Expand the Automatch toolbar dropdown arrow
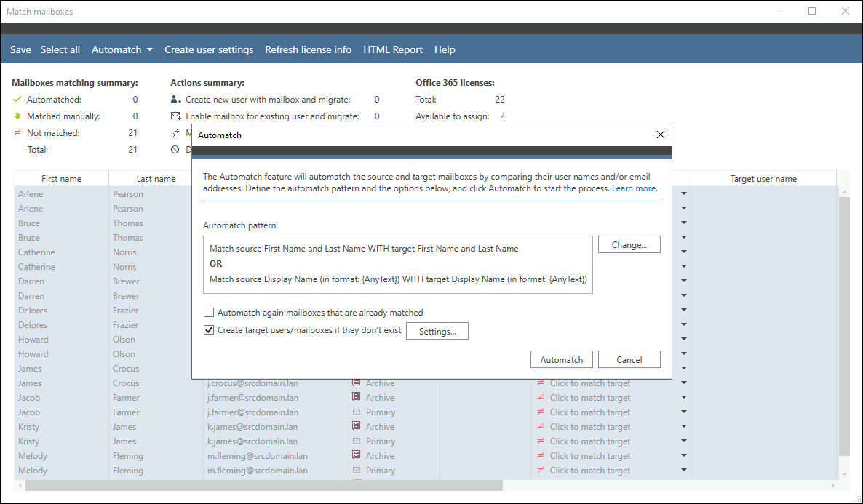Viewport: 863px width, 504px height. (149, 50)
